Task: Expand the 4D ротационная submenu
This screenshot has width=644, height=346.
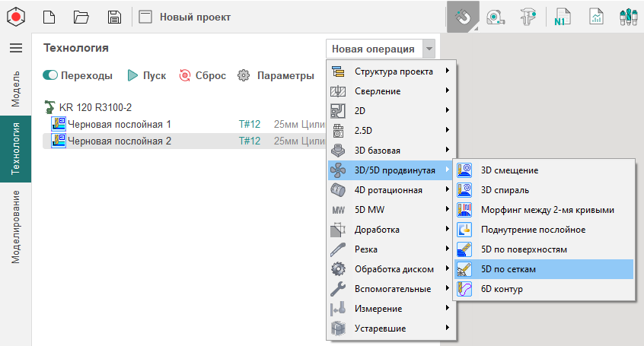Action: (x=388, y=190)
